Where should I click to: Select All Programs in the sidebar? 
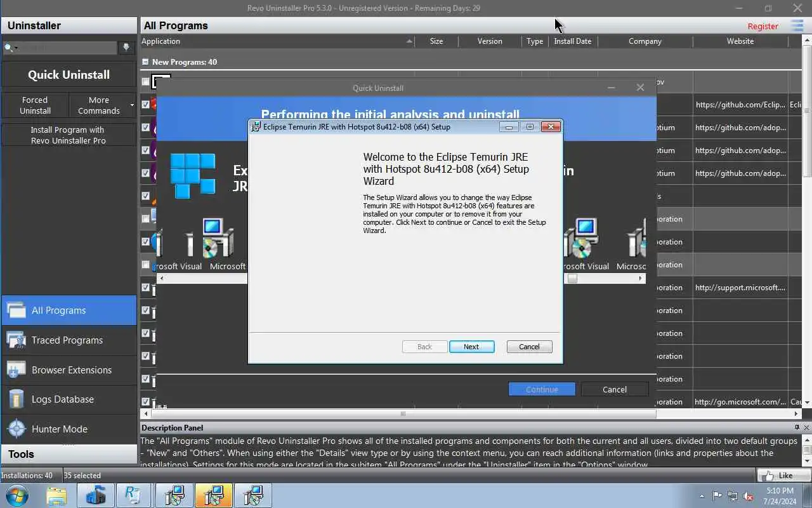click(x=69, y=311)
